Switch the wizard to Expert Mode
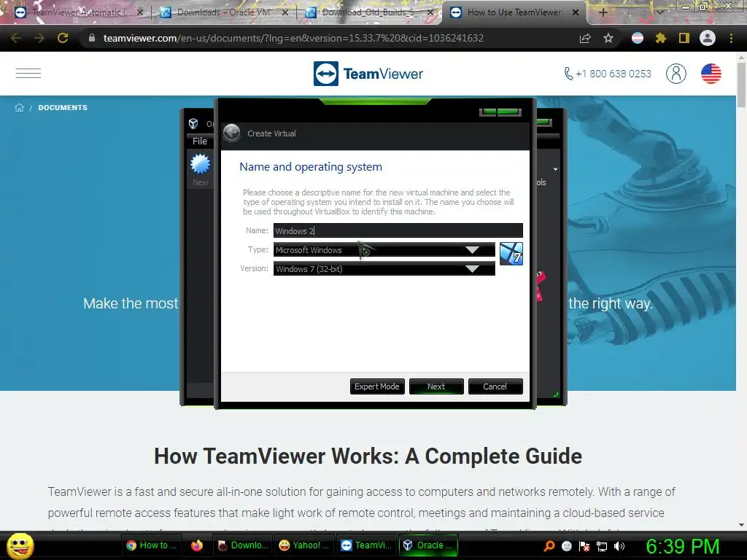 pos(377,386)
